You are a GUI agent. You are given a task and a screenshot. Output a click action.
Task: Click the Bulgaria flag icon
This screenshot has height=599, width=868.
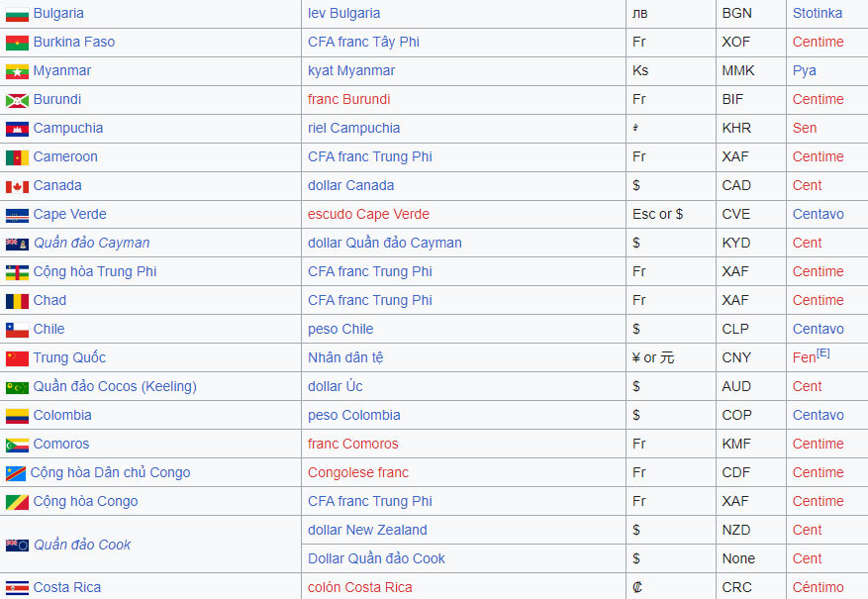(x=16, y=14)
